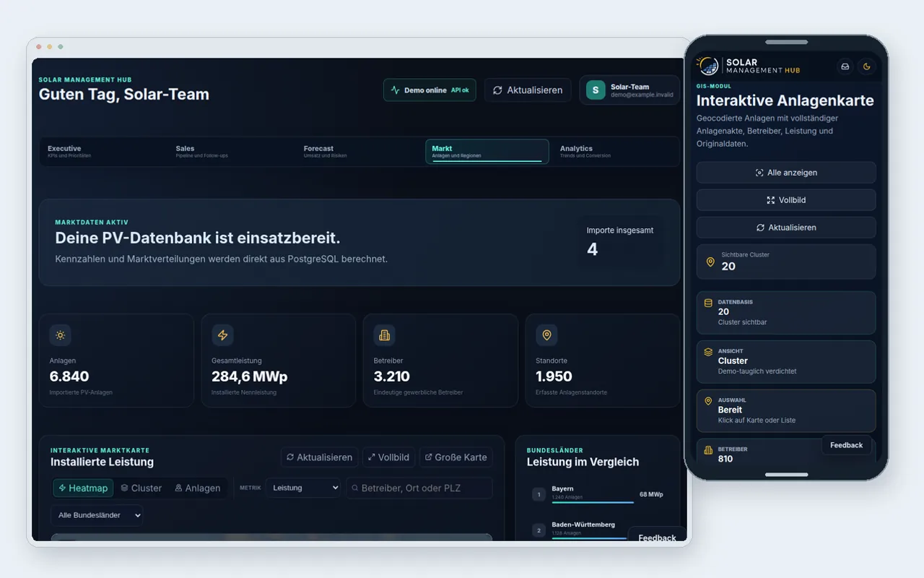This screenshot has width=924, height=578.
Task: Click the Aktualisieren button in the dashboard header
Action: click(x=528, y=90)
